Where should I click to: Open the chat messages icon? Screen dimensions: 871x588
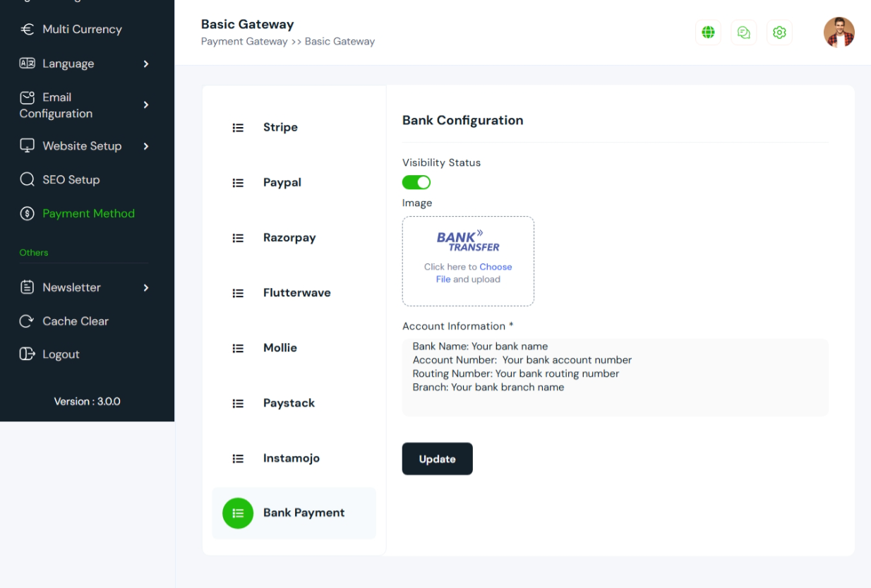[743, 32]
